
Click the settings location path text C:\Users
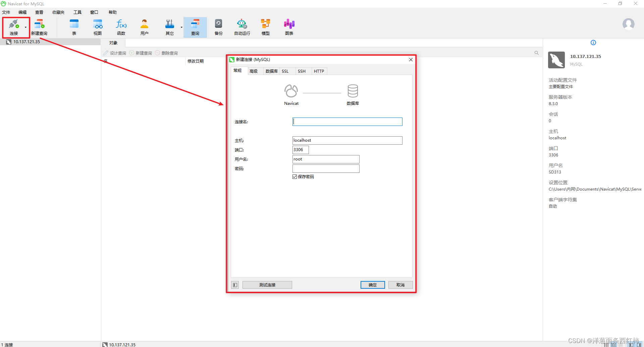tap(595, 189)
